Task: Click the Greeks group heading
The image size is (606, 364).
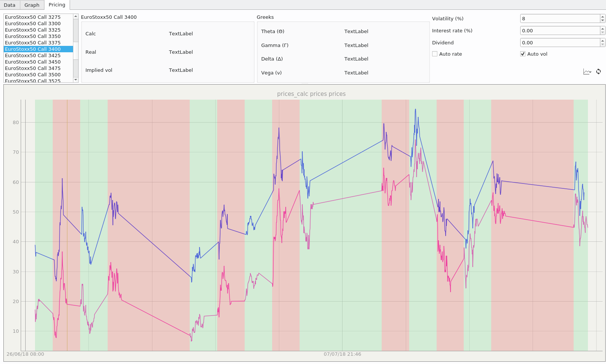Action: (x=265, y=17)
